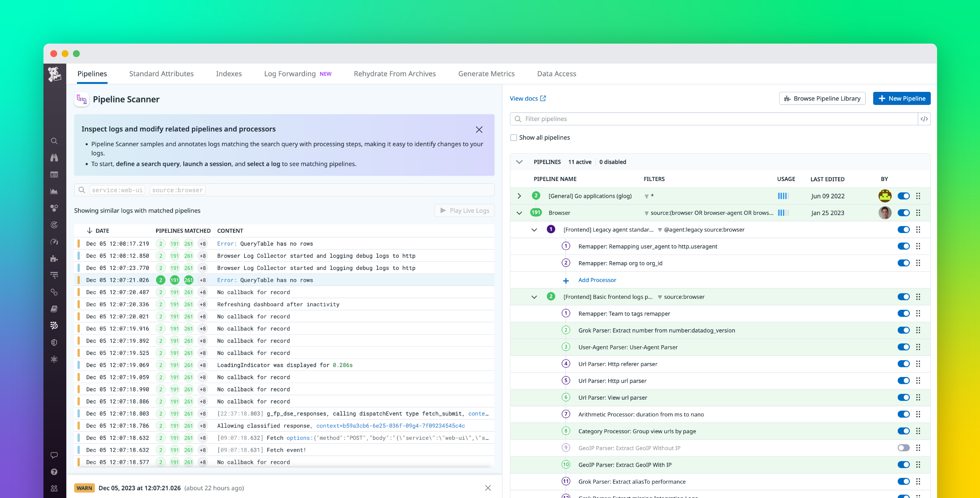980x498 pixels.
Task: Select the highlighted log pipelines icon in sidebar
Action: tap(54, 326)
